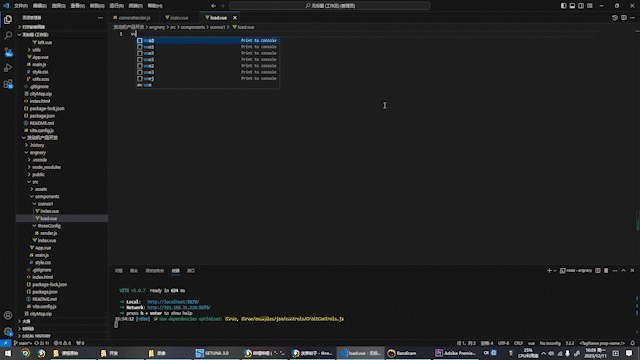Open main branch selector in status bar

point(23,343)
